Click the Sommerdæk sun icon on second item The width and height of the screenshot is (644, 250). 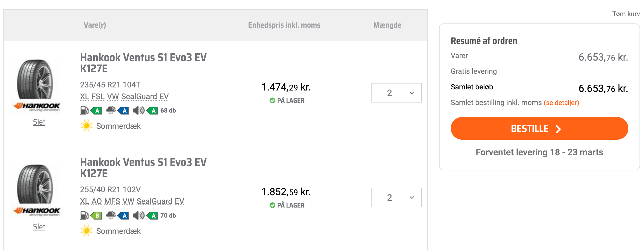[87, 231]
